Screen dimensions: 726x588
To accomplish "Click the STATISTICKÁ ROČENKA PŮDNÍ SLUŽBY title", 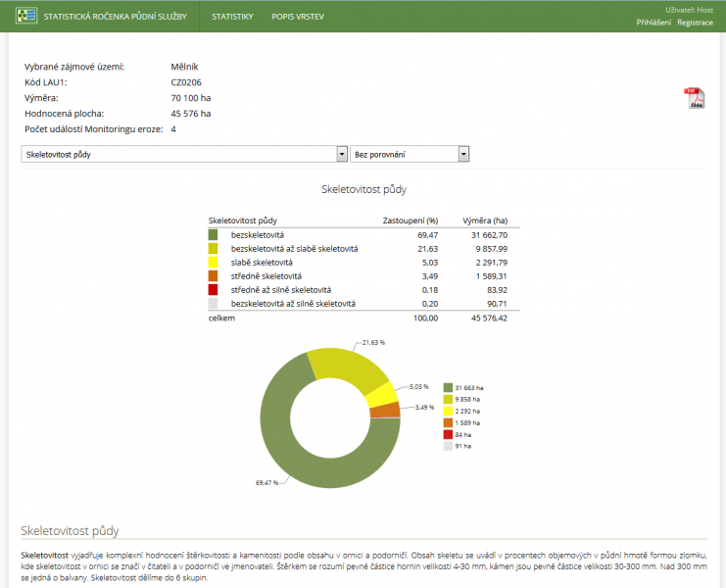I will (x=118, y=17).
